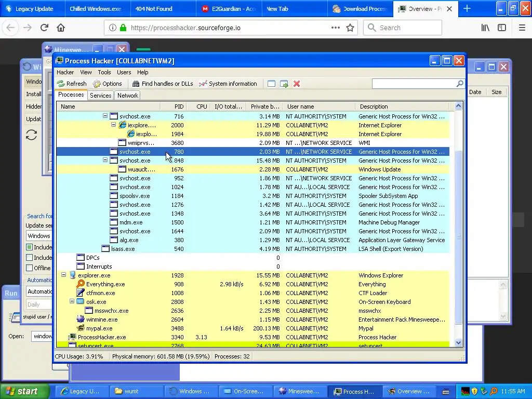The height and width of the screenshot is (399, 532).
Task: Click the ctfmon.exe pen icon
Action: (x=81, y=293)
